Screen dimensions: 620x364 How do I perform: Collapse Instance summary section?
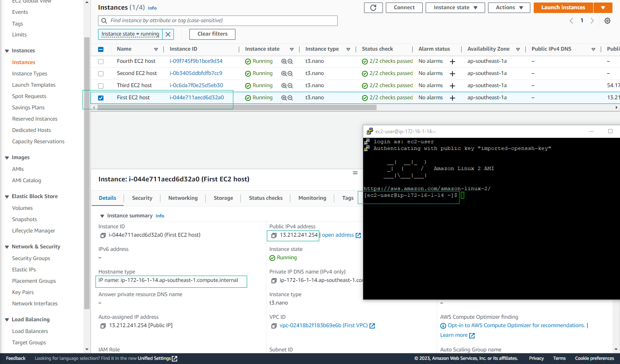(102, 216)
